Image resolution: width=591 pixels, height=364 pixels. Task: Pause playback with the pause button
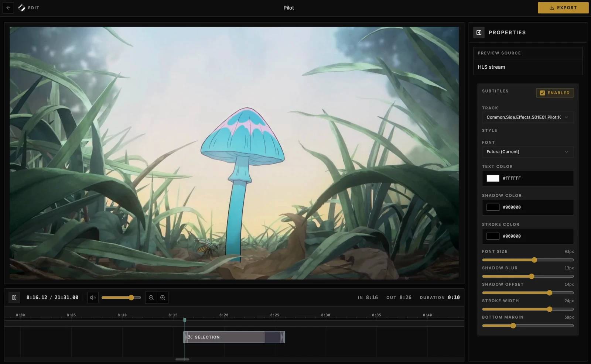14,298
